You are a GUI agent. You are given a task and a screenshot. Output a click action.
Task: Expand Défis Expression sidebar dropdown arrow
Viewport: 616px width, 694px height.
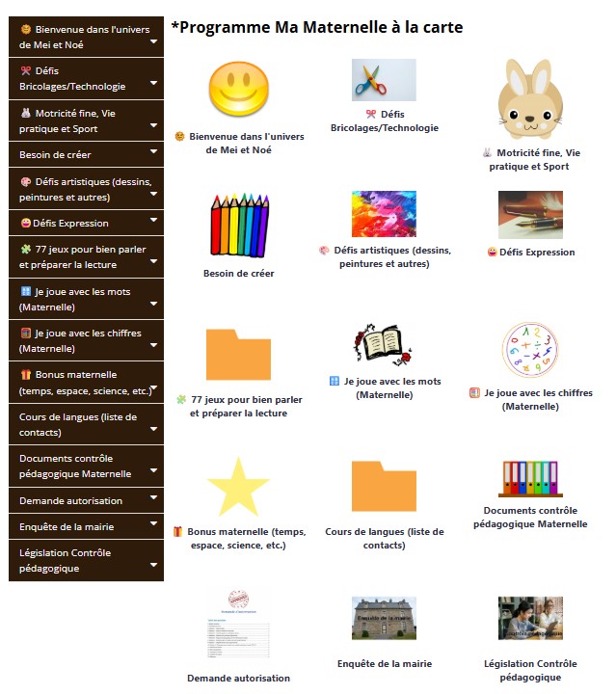153,220
